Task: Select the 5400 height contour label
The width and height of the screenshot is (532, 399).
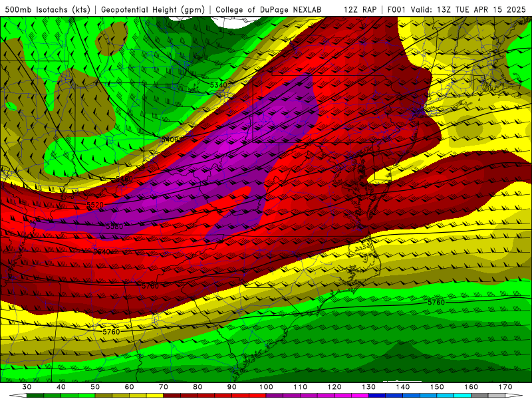Action: (x=170, y=140)
